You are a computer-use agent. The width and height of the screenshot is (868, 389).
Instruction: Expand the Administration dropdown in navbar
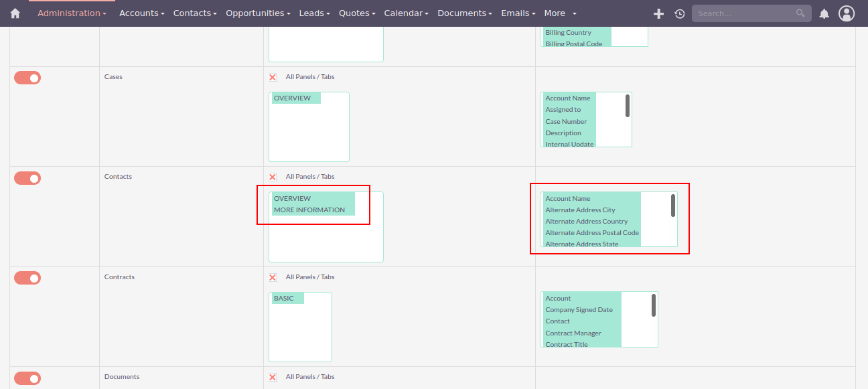[x=72, y=13]
